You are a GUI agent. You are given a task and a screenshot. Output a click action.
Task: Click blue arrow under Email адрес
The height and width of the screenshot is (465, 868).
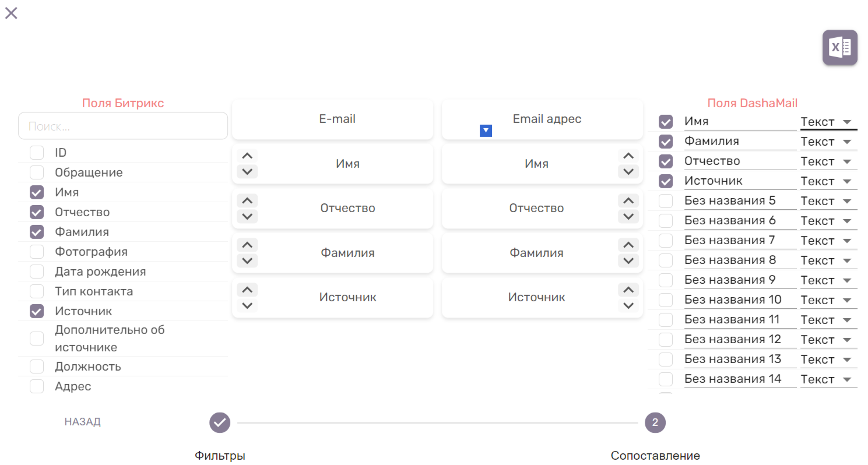pyautogui.click(x=486, y=131)
